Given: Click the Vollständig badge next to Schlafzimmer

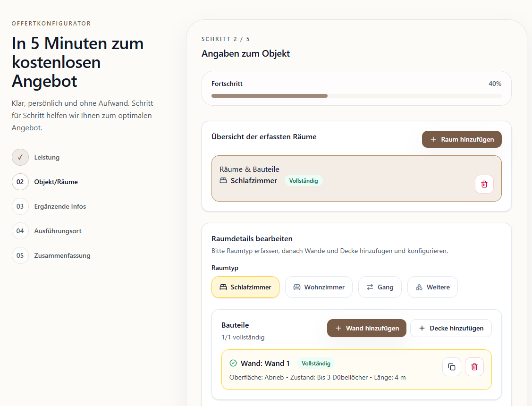Looking at the screenshot, I should 304,181.
